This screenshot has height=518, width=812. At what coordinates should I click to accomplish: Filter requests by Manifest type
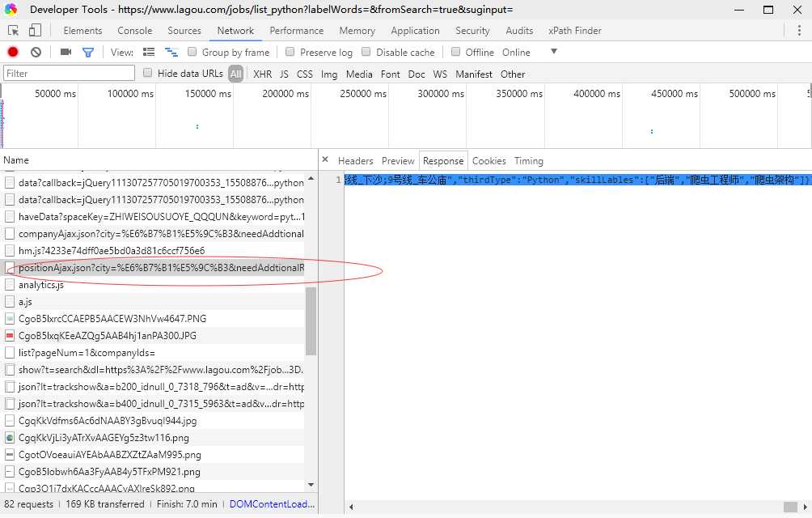pos(474,74)
